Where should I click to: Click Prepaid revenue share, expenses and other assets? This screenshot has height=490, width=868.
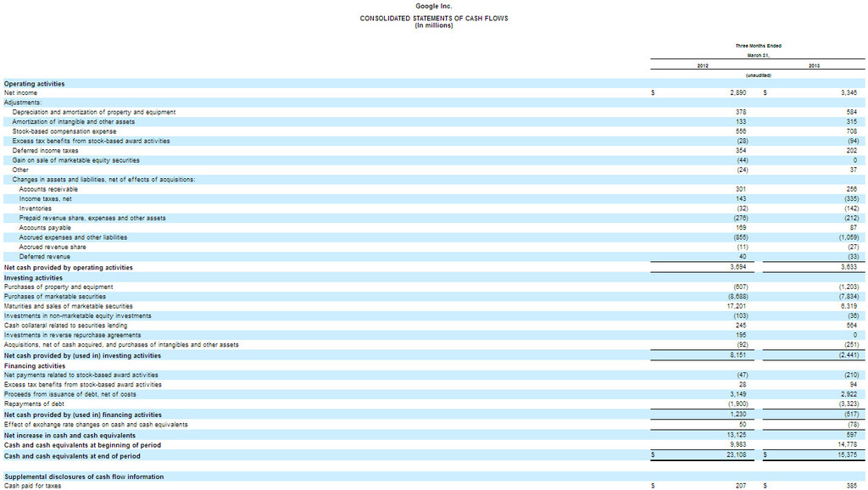(x=92, y=218)
